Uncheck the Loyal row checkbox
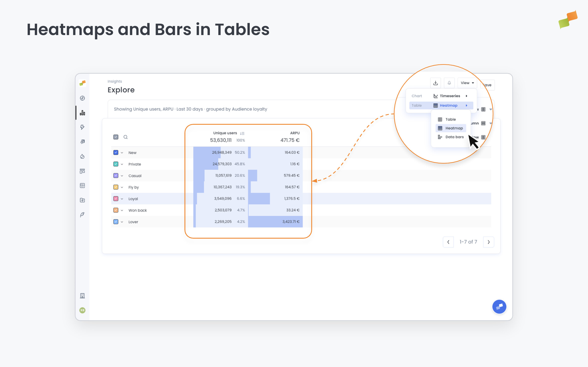Screen dimensions: 588x367 pyautogui.click(x=116, y=199)
